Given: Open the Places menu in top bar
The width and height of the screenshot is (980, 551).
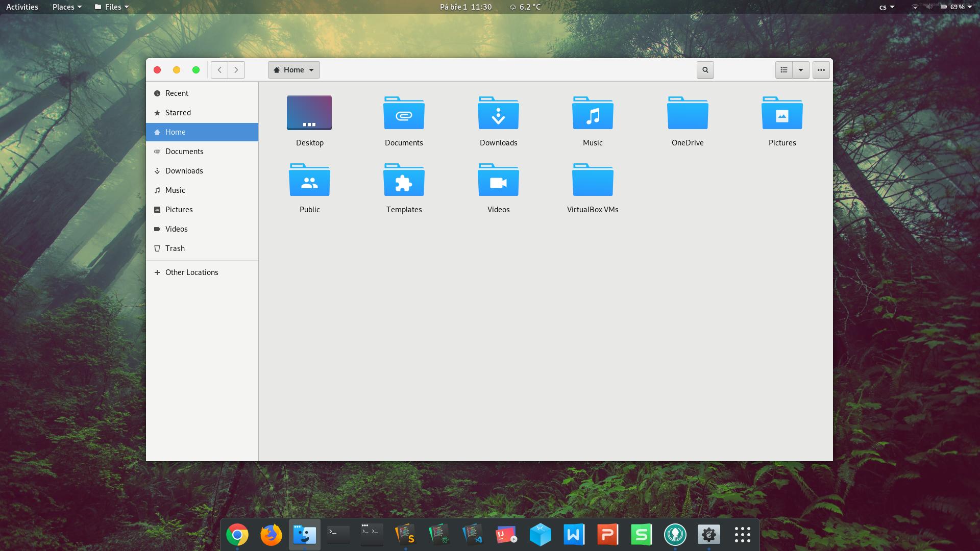Looking at the screenshot, I should 67,7.
